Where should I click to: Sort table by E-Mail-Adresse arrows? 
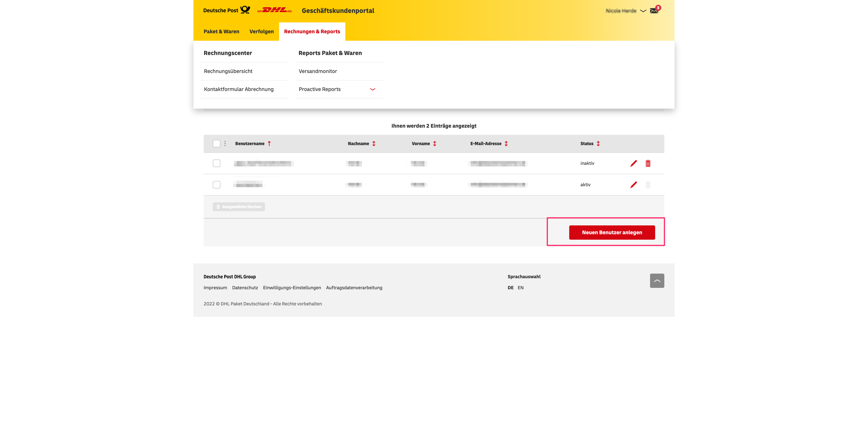point(506,143)
